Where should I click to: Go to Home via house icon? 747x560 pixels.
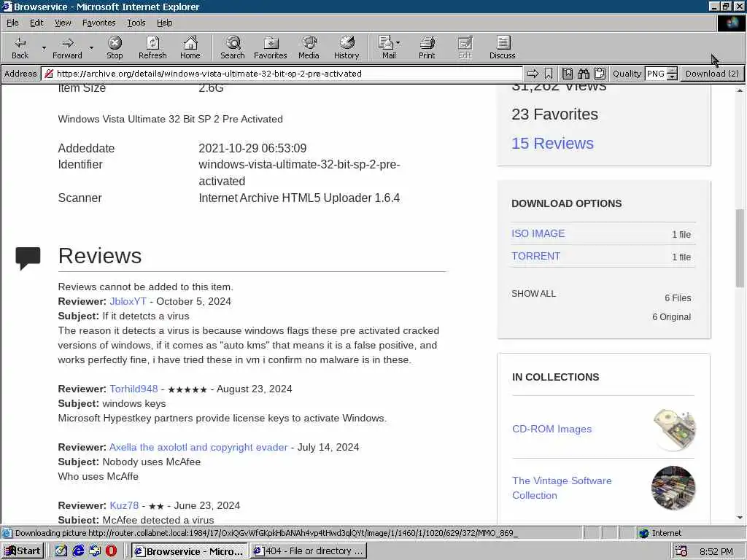coord(190,43)
